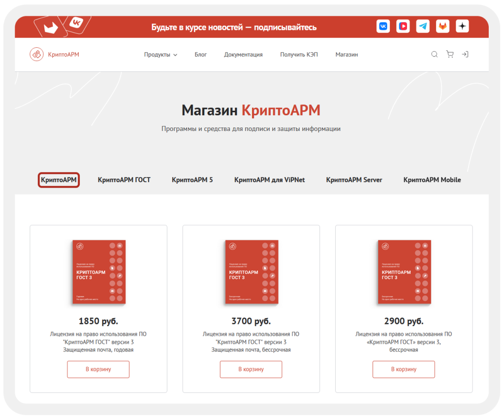
Task: Open the Документация section
Action: pos(243,55)
